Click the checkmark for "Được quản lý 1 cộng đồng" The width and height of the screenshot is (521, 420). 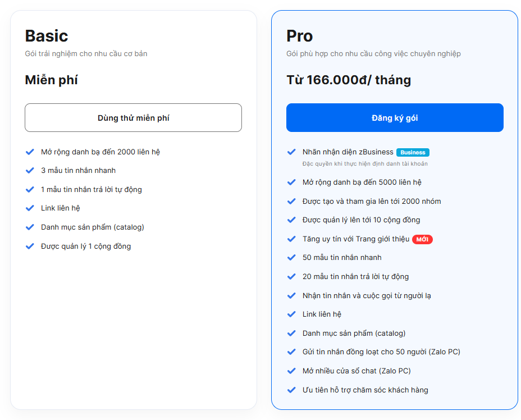coord(30,246)
